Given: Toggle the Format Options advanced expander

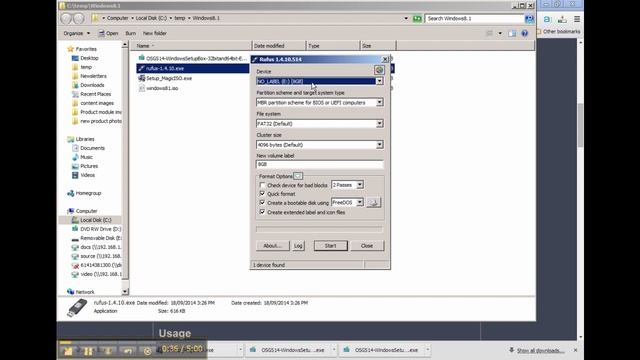Looking at the screenshot, I should (x=298, y=176).
